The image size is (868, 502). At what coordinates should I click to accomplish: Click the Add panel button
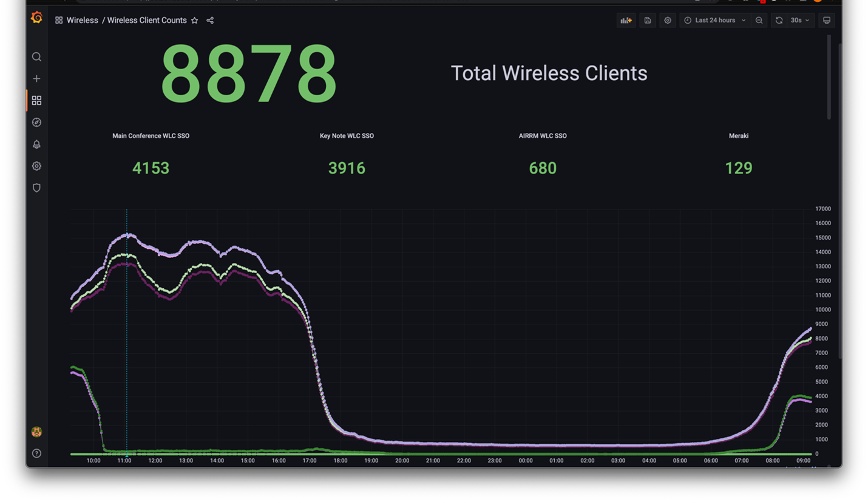(x=626, y=21)
